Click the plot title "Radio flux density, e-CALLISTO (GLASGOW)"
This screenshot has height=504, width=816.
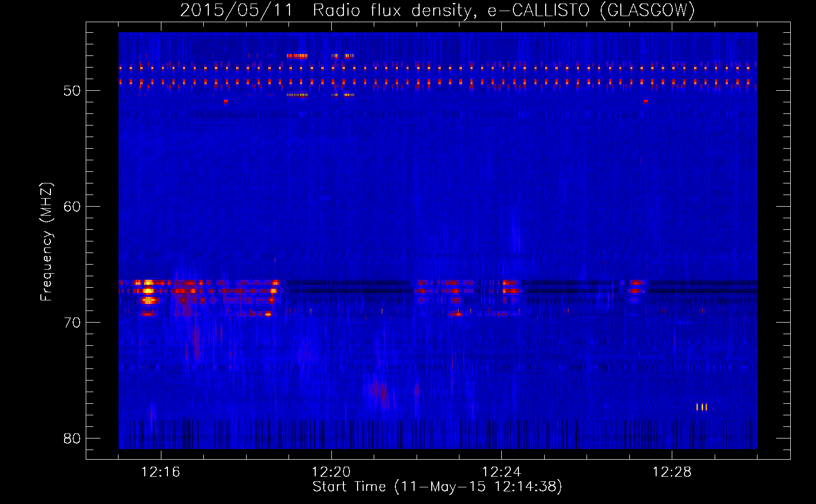[503, 10]
